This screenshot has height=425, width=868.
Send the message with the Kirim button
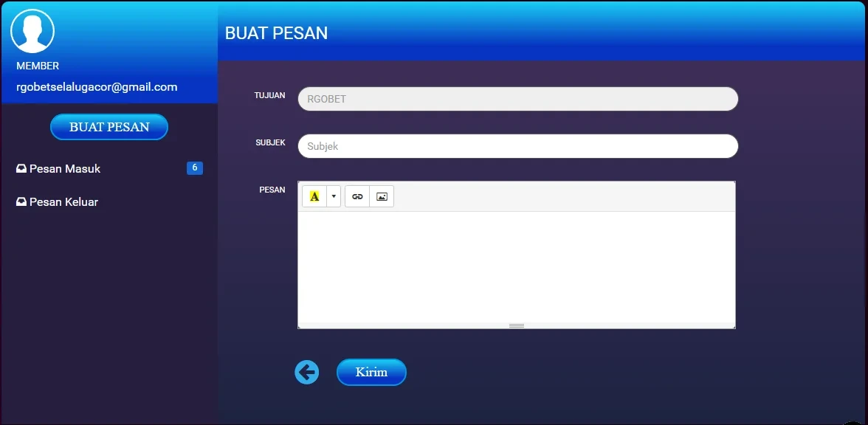click(x=371, y=373)
